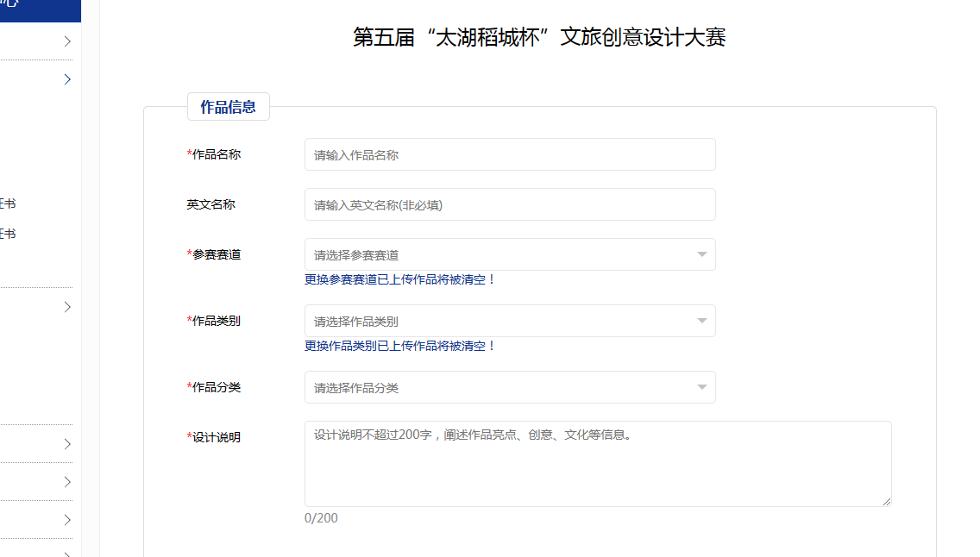Click the 设计说明 description textarea
The height and width of the screenshot is (557, 980).
[x=597, y=464]
